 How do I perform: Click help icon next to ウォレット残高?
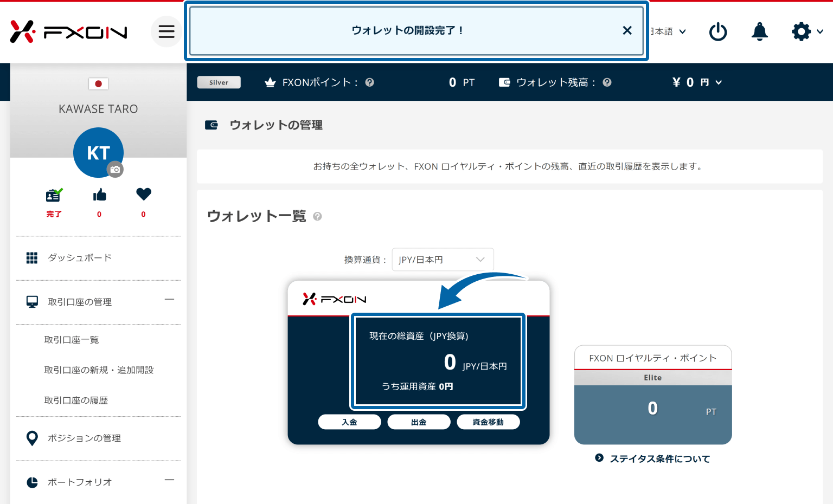point(607,82)
